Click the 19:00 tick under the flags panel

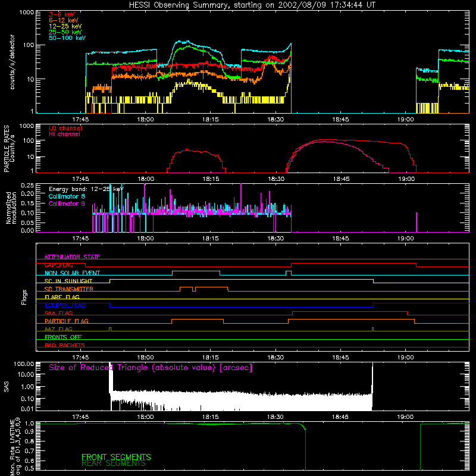click(406, 358)
